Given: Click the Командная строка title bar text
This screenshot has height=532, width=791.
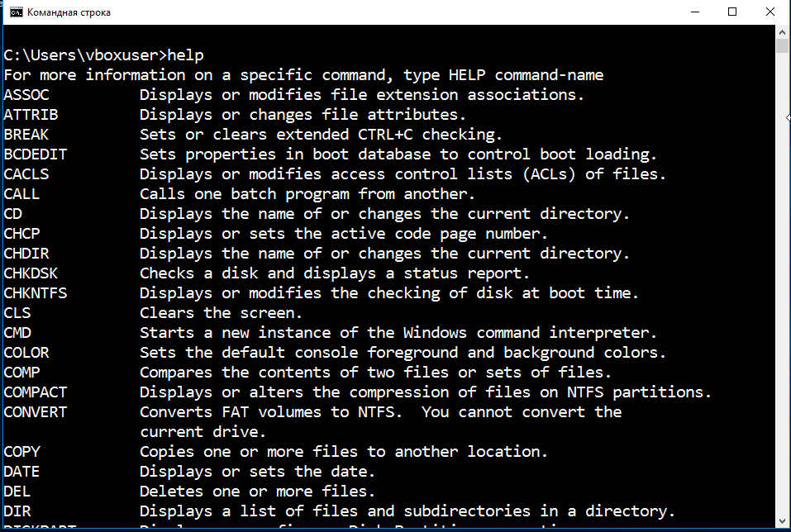Looking at the screenshot, I should 69,12.
